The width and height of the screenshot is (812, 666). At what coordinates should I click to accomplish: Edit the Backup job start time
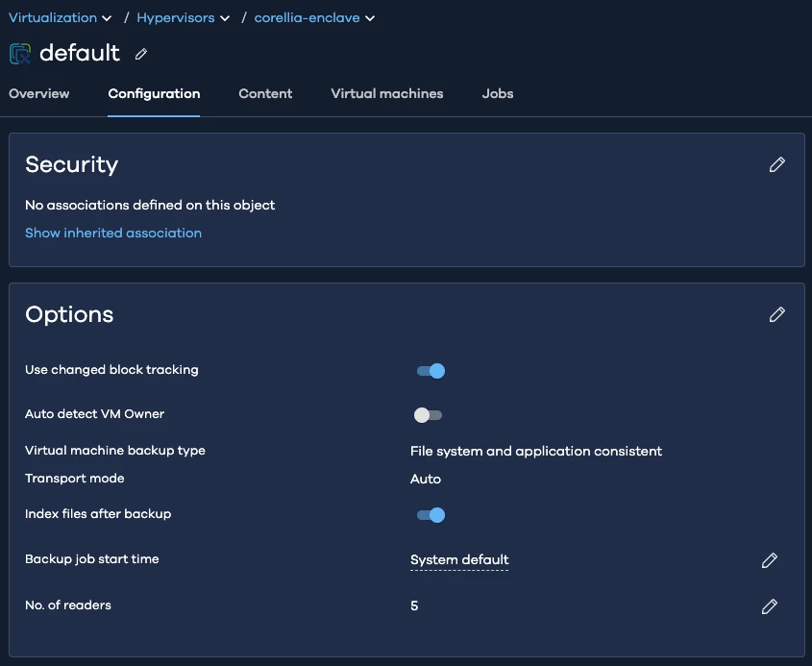tap(769, 560)
